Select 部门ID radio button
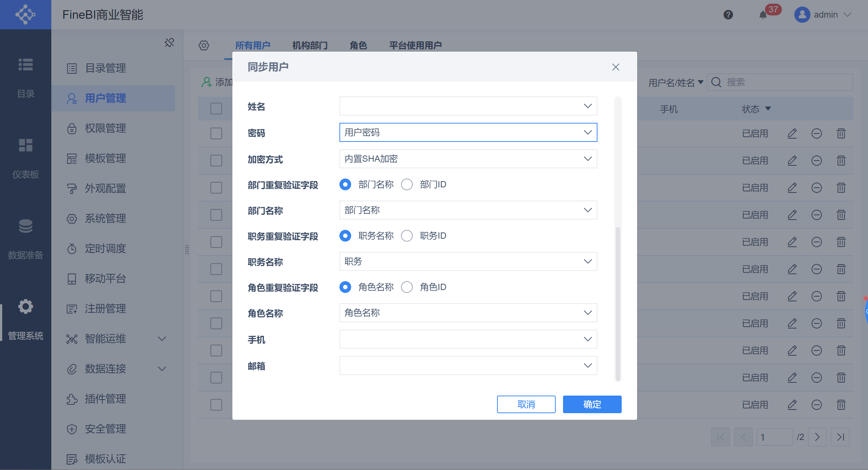Screen dimensions: 868x470 [407, 184]
